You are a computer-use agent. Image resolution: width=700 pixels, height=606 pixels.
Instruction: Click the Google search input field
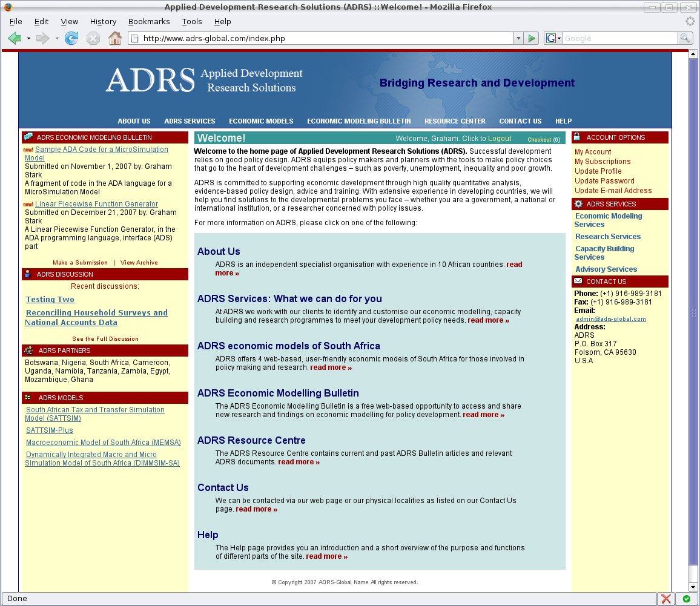pos(619,39)
